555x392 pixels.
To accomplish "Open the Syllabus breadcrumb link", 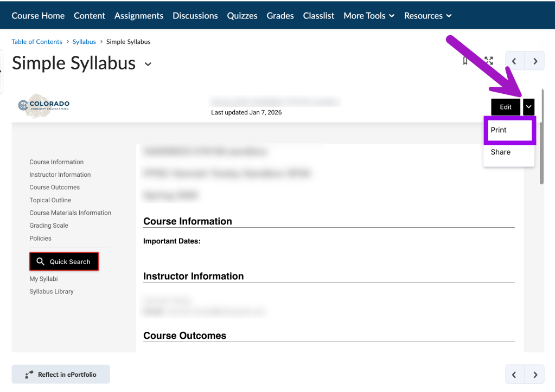I will 84,41.
